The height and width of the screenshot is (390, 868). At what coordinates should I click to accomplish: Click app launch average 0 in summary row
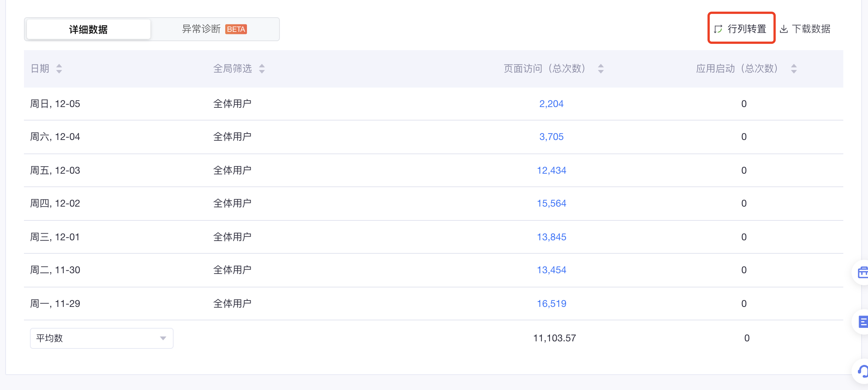[747, 338]
